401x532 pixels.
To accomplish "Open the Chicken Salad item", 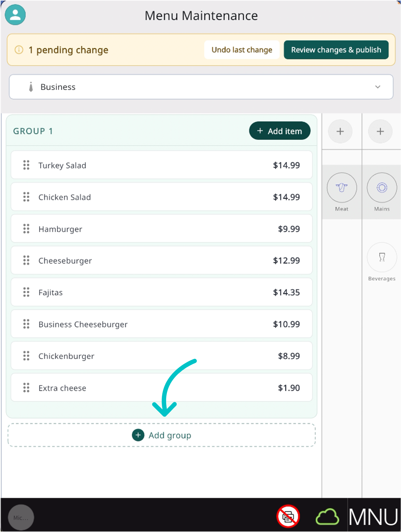I will click(x=162, y=197).
